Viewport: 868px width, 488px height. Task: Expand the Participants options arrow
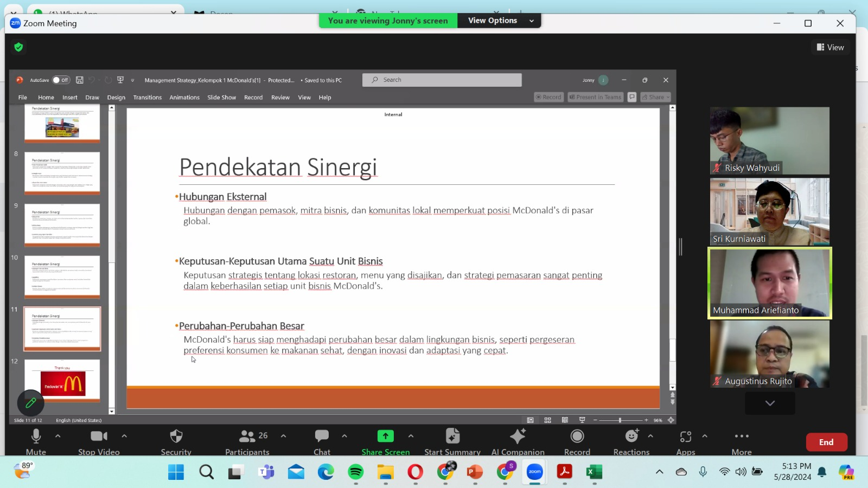tap(283, 436)
